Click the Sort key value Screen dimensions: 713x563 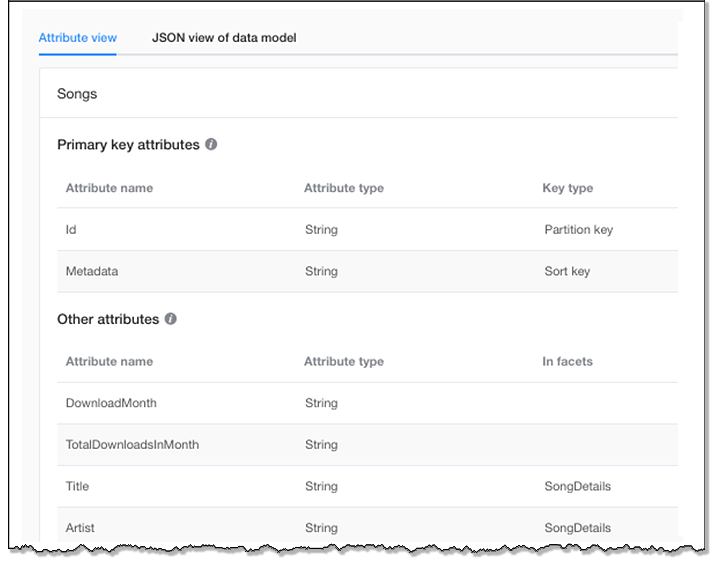(x=567, y=271)
